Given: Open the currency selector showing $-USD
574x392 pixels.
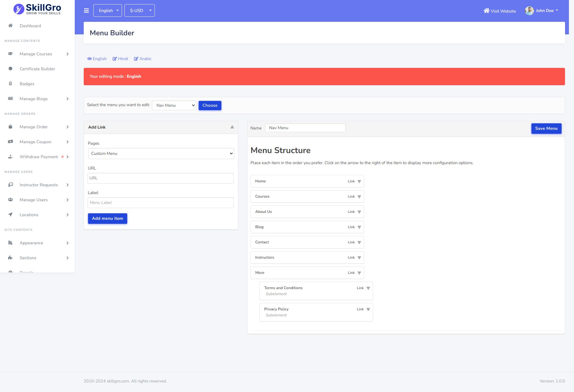Looking at the screenshot, I should [x=139, y=10].
